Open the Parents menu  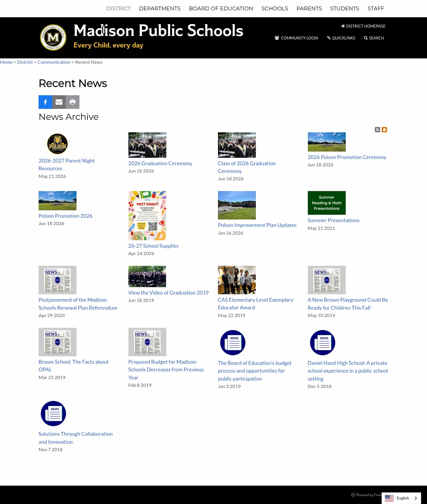click(309, 9)
